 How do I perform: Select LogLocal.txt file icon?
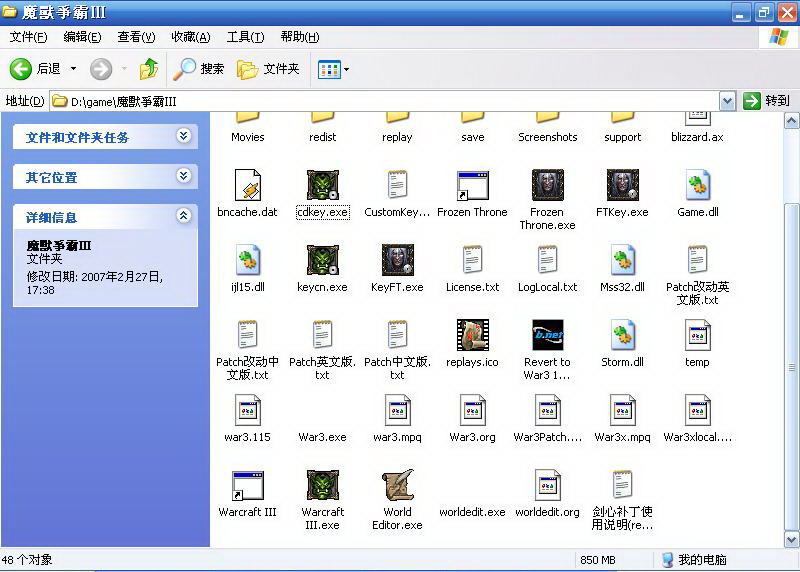[547, 260]
